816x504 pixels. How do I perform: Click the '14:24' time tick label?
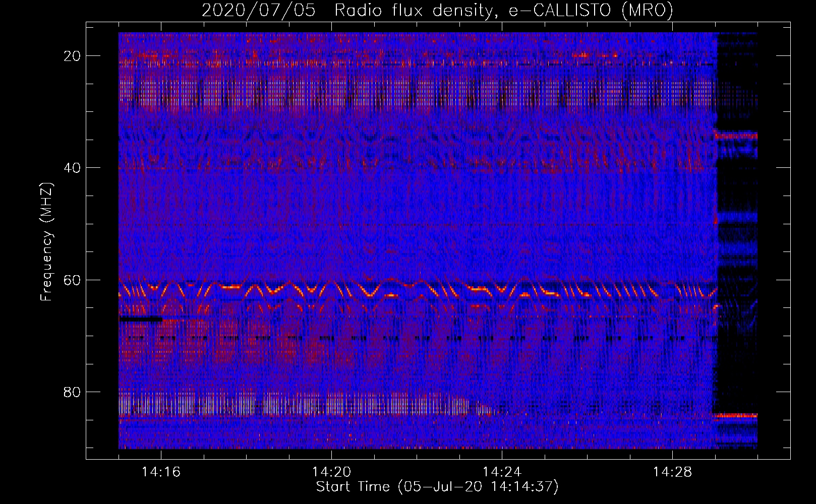tap(502, 472)
